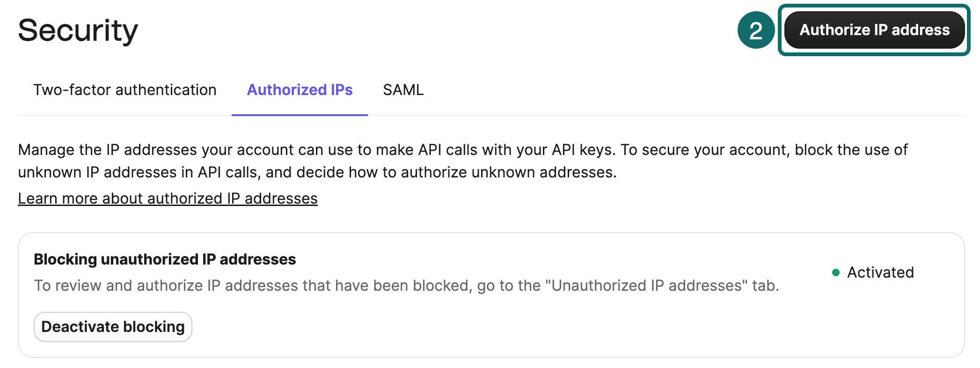
Task: Click the Blocking unauthorized IP addresses title
Action: (165, 259)
